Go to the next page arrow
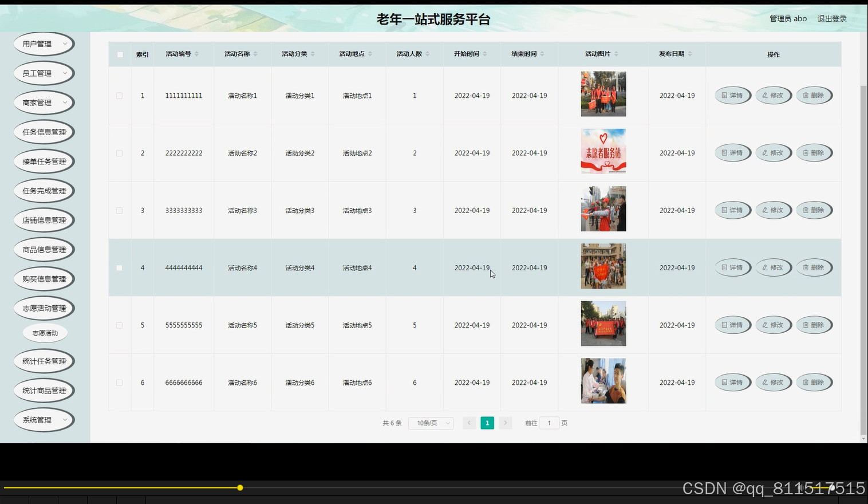 [x=505, y=423]
